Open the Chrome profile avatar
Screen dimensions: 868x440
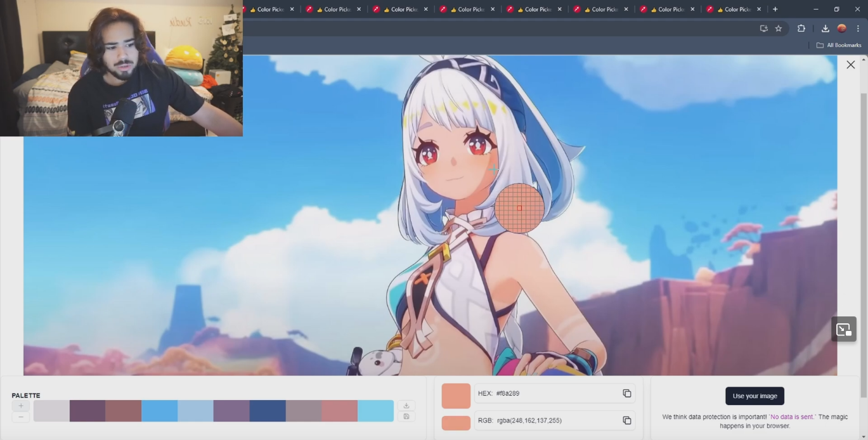point(841,29)
